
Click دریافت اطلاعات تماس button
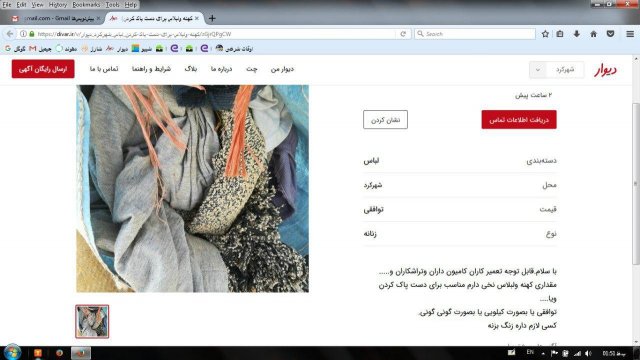(x=519, y=120)
